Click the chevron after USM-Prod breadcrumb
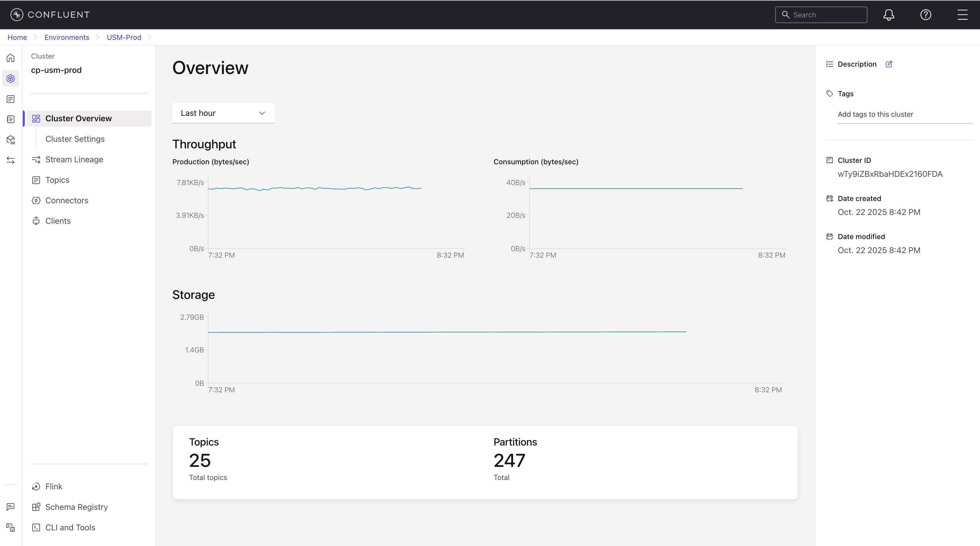 click(150, 37)
